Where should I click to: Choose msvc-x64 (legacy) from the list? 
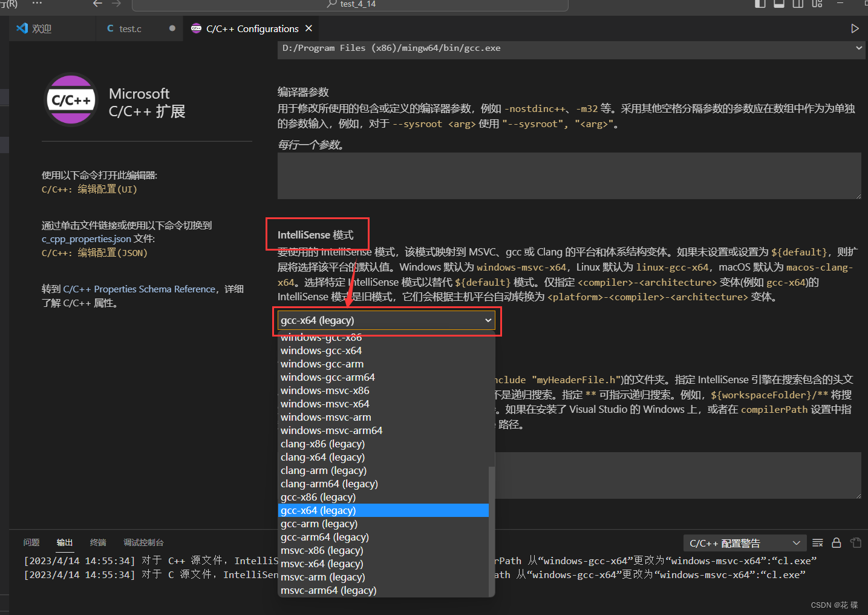[383, 564]
